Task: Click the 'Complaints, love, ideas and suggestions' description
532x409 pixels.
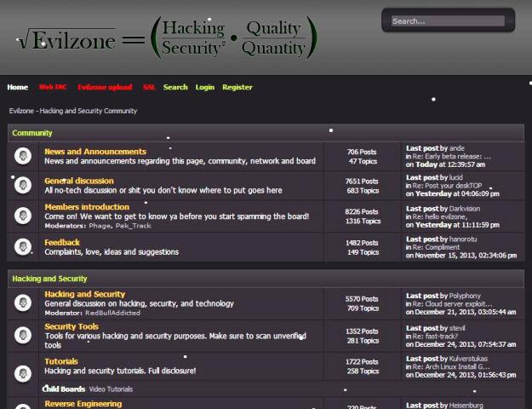Action: pos(112,252)
